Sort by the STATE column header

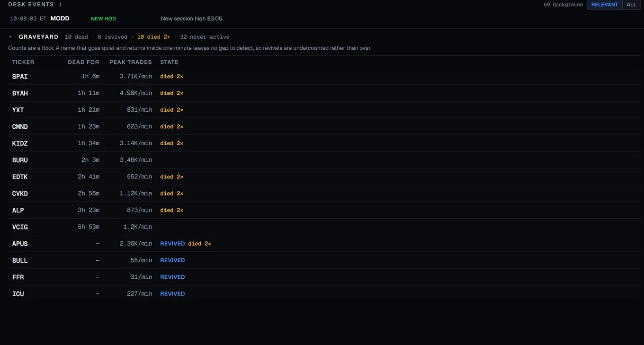point(169,62)
